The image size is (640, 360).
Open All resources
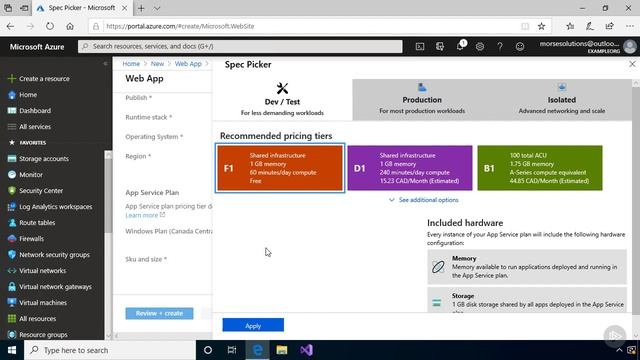[x=37, y=318]
